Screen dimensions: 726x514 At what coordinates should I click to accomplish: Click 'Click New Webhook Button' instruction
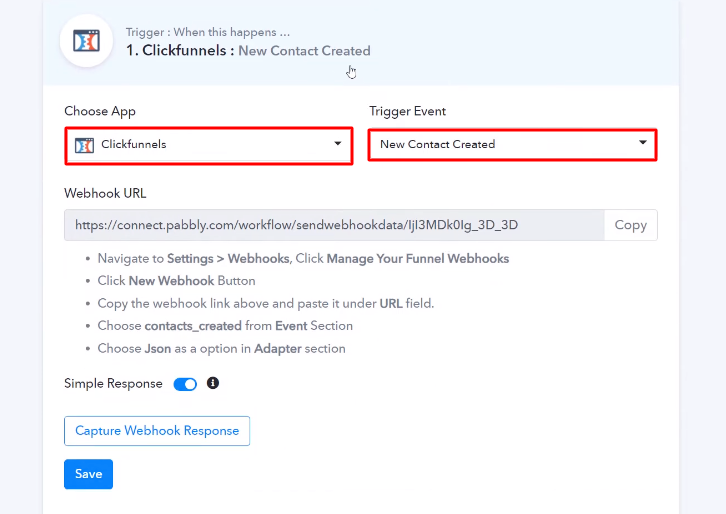(176, 281)
